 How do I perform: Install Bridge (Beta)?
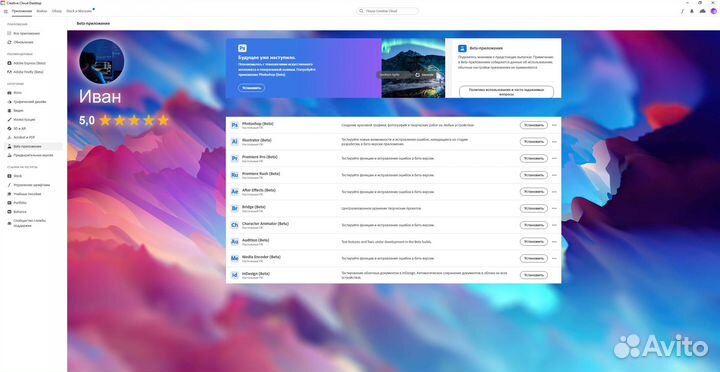[x=534, y=209]
